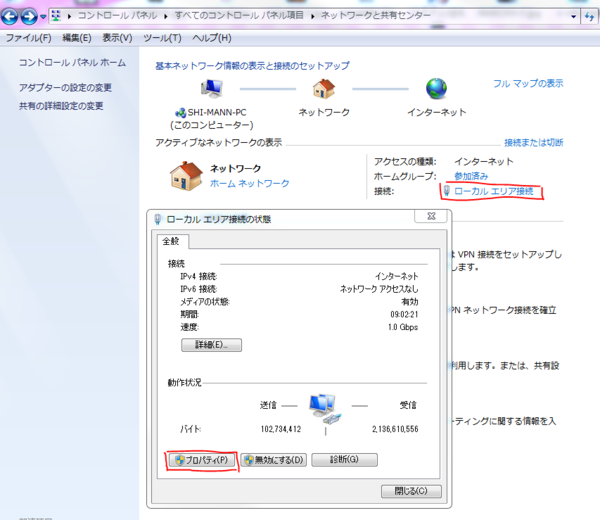This screenshot has height=520, width=600.
Task: Open フル マップの表示 link
Action: (528, 83)
